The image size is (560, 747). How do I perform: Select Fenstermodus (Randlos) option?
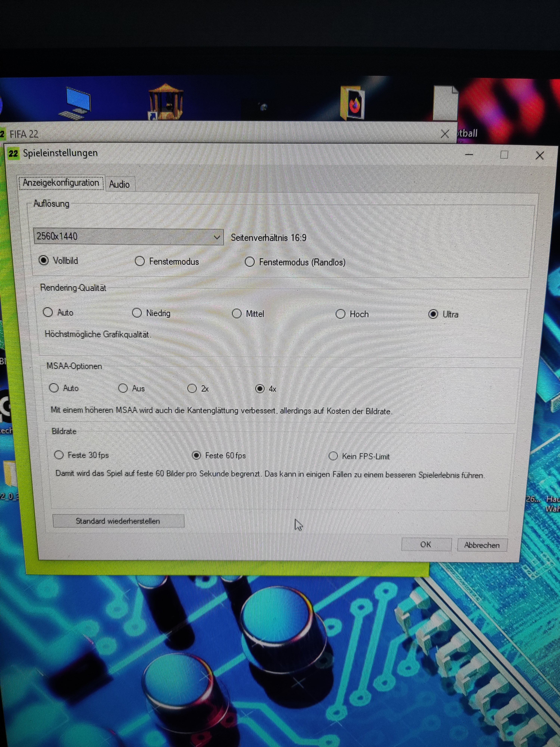point(249,262)
